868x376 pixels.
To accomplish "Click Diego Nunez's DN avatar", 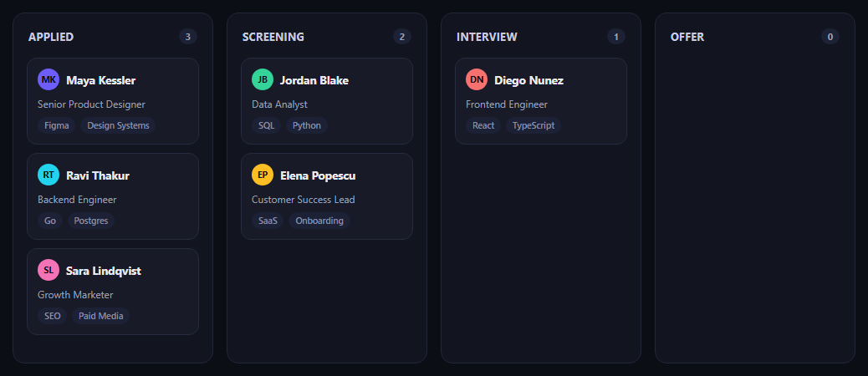I will coord(477,79).
